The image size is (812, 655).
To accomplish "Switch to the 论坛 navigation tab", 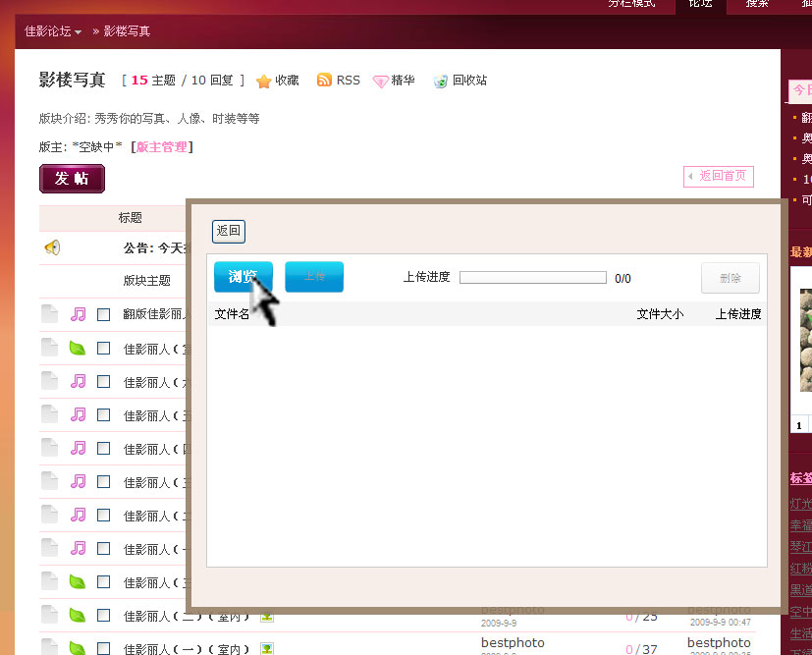I will pos(700,4).
